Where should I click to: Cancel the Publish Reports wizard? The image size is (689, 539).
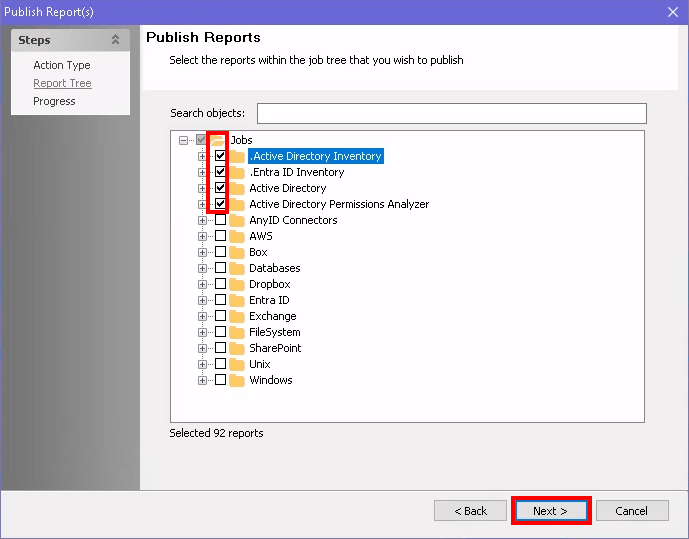point(632,511)
